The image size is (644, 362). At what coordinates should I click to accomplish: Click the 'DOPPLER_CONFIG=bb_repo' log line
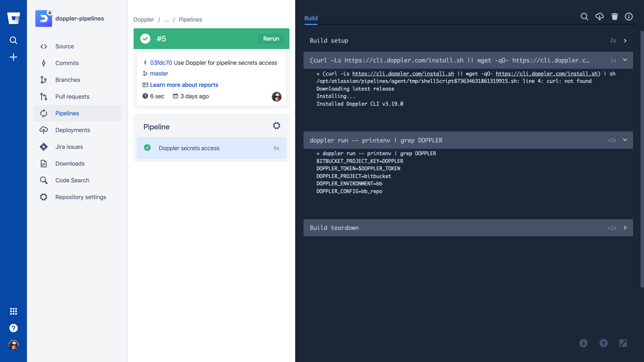tap(349, 191)
